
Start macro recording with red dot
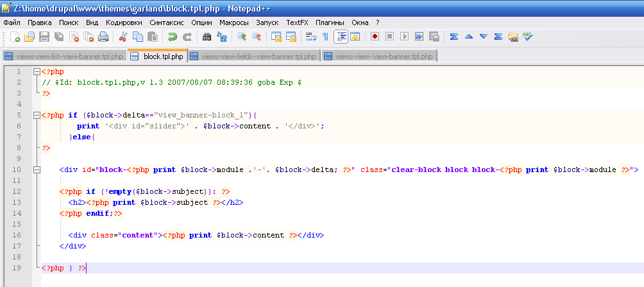click(x=375, y=37)
